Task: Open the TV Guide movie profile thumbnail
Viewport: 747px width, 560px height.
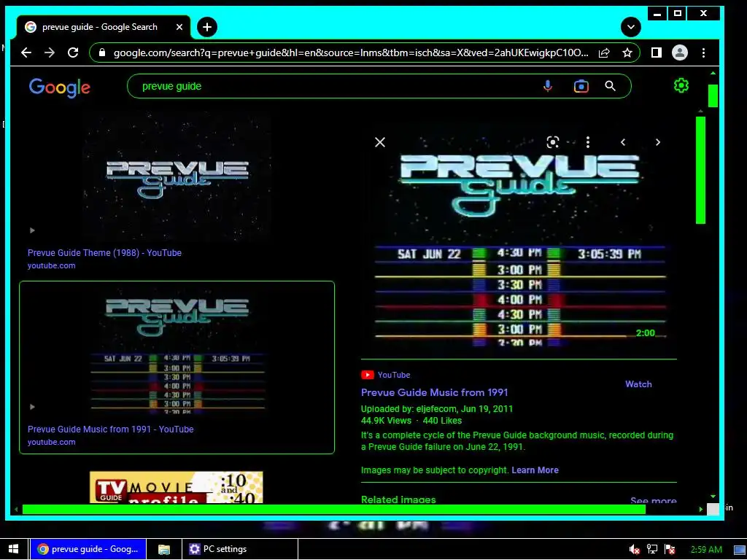Action: pos(177,487)
